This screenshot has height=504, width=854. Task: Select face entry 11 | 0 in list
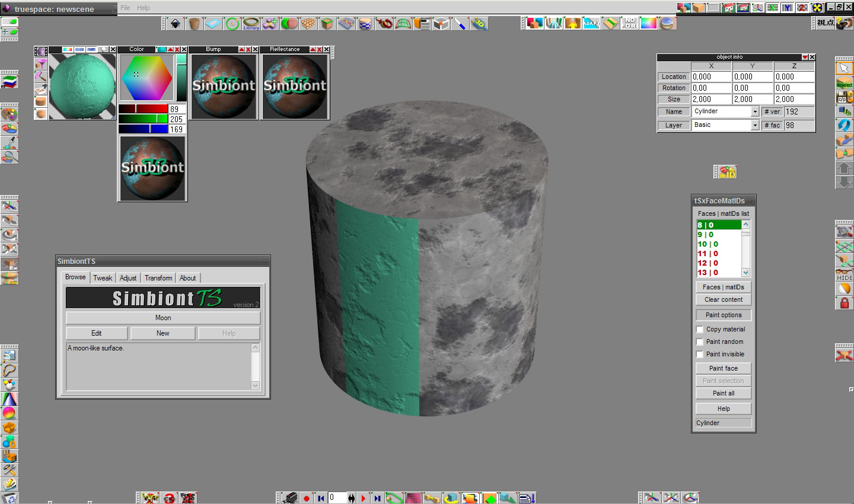[x=719, y=254]
